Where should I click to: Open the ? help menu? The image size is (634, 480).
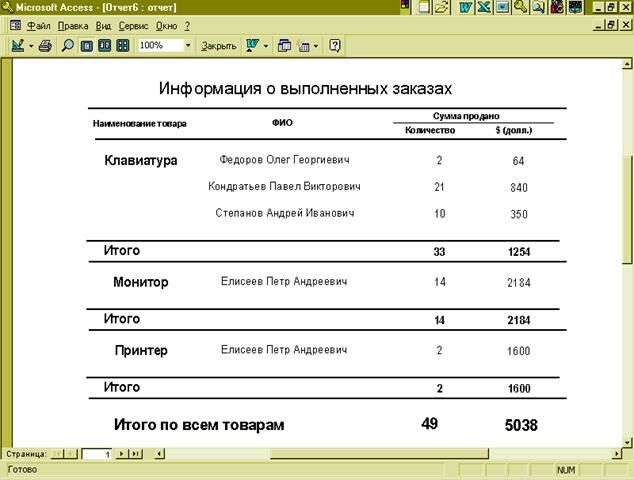187,26
